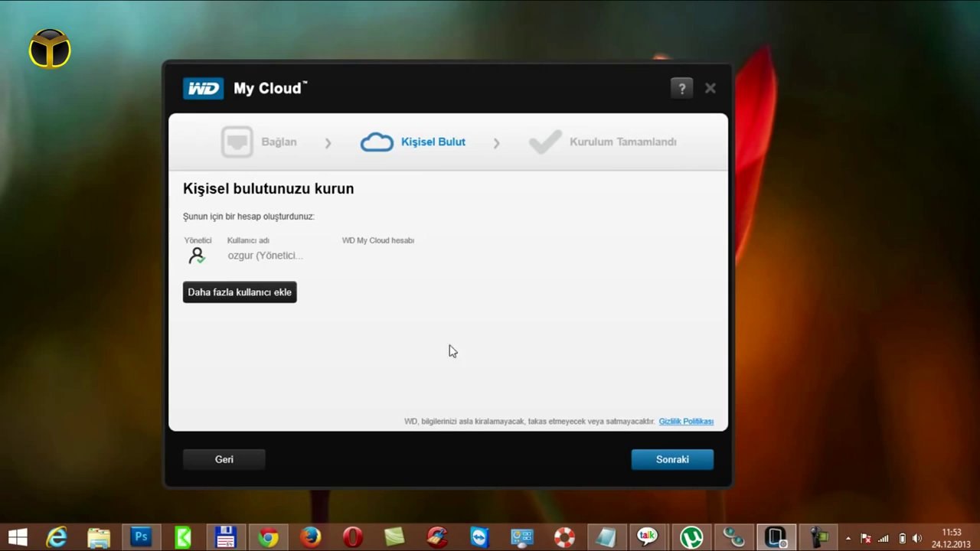Open the Windows Start button
Viewport: 980px width, 551px height.
18,537
